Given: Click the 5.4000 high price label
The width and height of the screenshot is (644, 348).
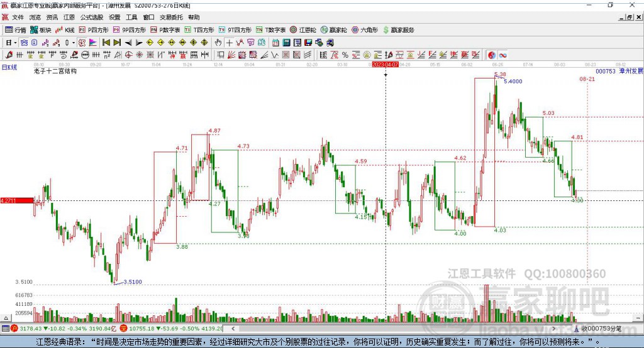Looking at the screenshot, I should coord(513,81).
